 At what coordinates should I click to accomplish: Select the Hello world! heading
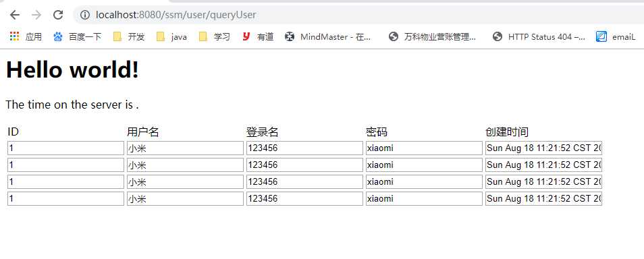pos(72,69)
